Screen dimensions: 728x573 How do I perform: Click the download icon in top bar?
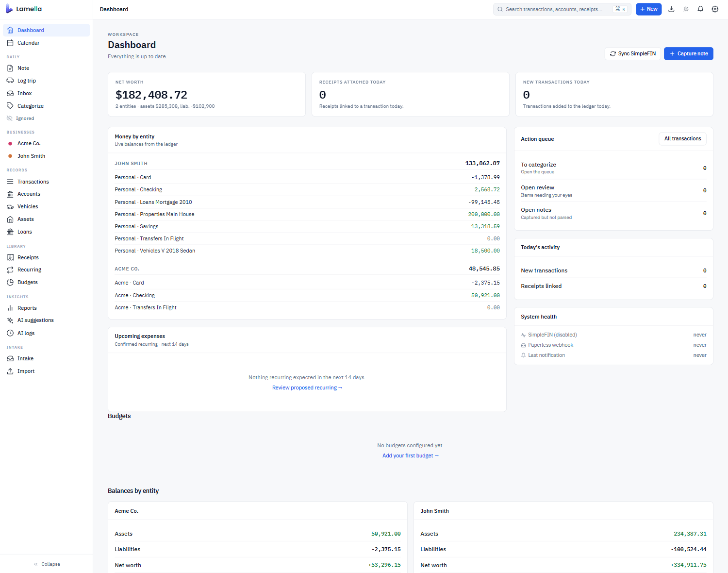(x=671, y=9)
